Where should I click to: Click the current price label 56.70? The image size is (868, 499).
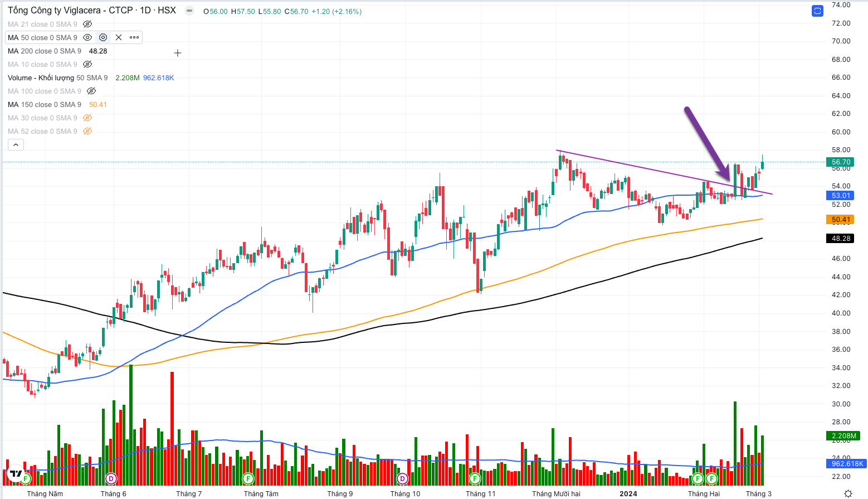841,162
